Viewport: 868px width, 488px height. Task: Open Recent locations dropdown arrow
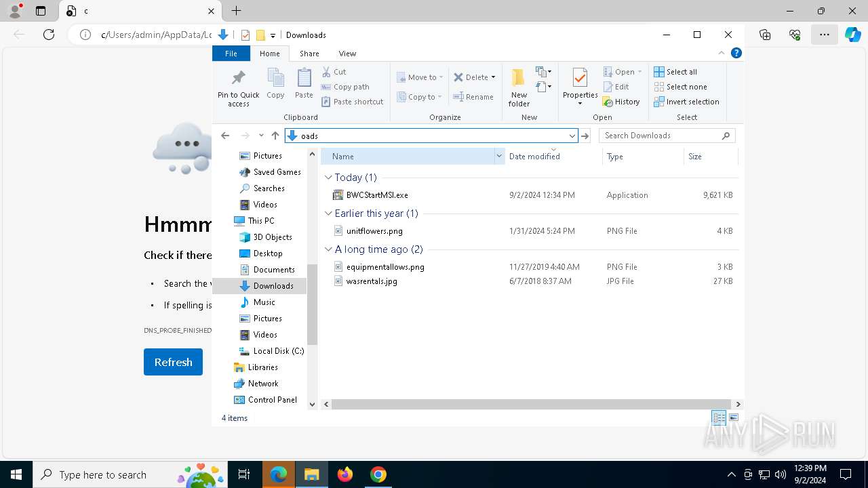pos(261,136)
